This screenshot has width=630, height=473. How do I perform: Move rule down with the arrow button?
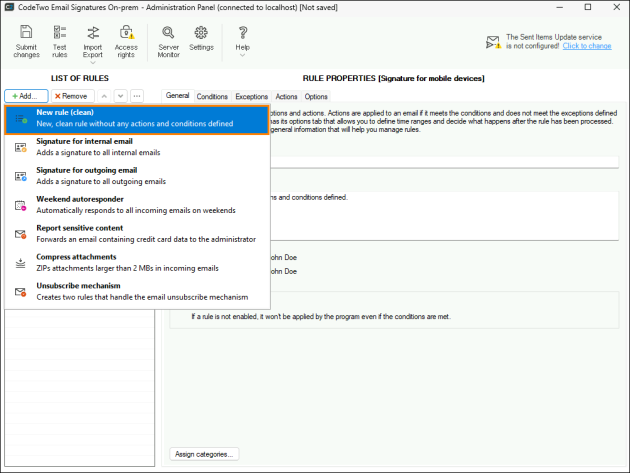click(121, 96)
